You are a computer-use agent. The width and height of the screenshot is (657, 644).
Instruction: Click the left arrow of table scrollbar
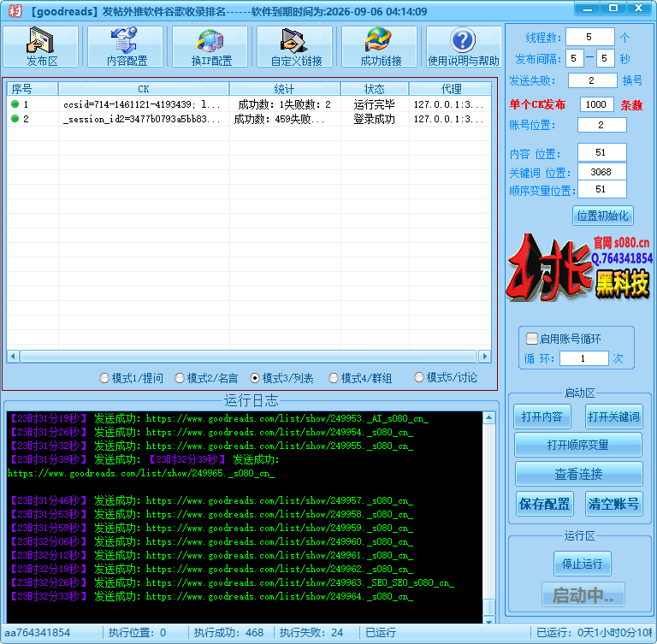pos(13,356)
